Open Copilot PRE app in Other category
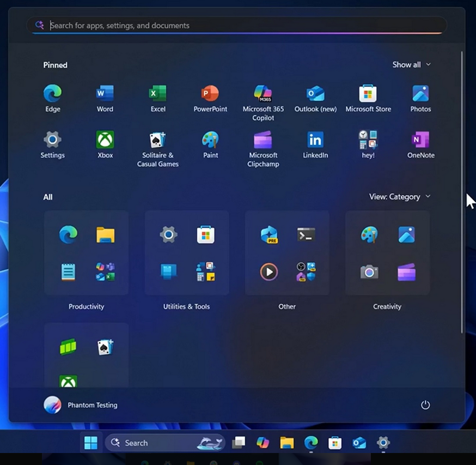The width and height of the screenshot is (476, 465). tap(269, 234)
